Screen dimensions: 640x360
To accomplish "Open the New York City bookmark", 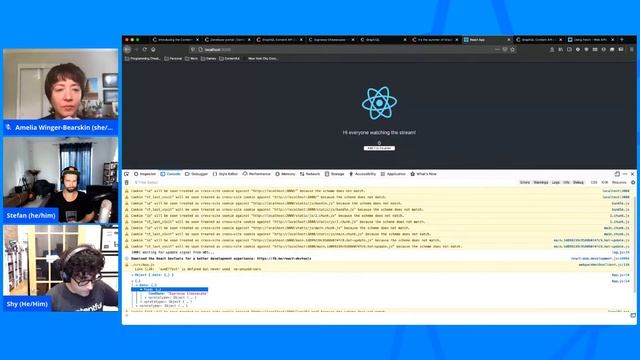I will coord(262,58).
